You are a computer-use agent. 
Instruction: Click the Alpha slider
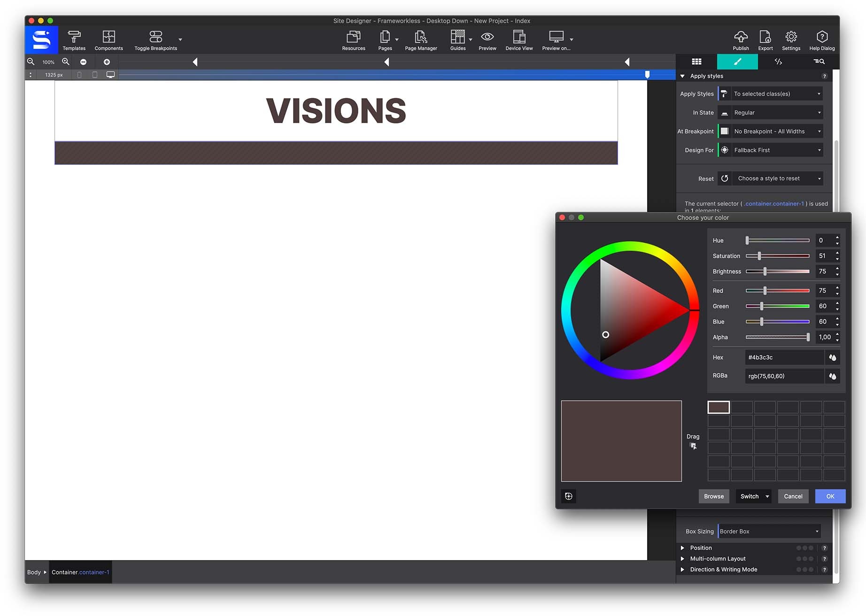[778, 337]
